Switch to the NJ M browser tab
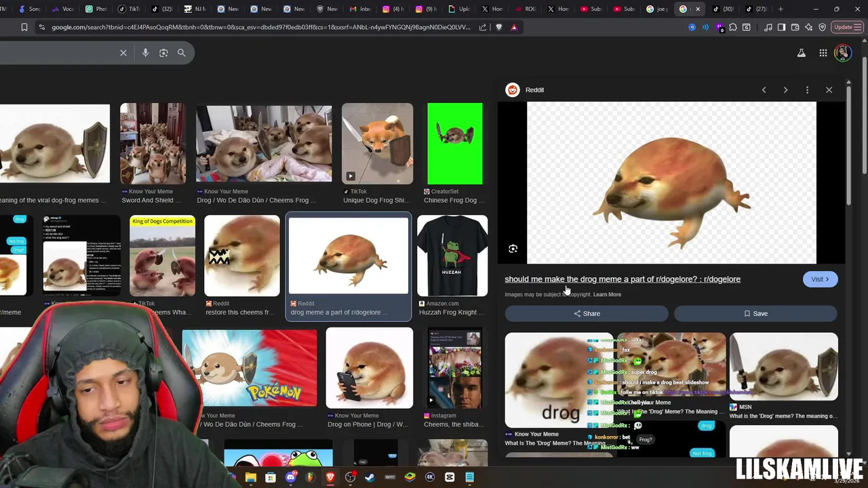Screen dimensions: 868x488 (x=194, y=9)
